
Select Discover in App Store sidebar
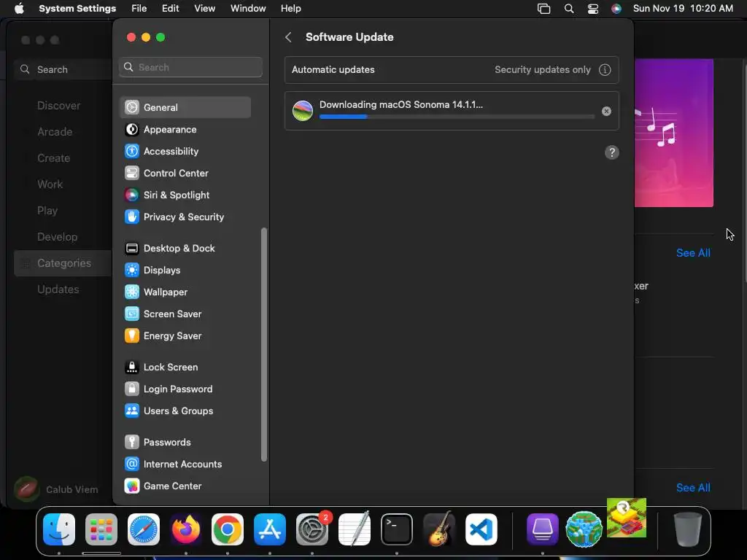[58, 106]
